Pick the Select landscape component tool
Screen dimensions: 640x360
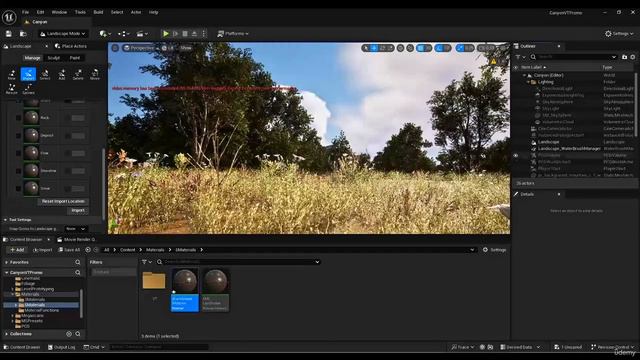[45, 75]
